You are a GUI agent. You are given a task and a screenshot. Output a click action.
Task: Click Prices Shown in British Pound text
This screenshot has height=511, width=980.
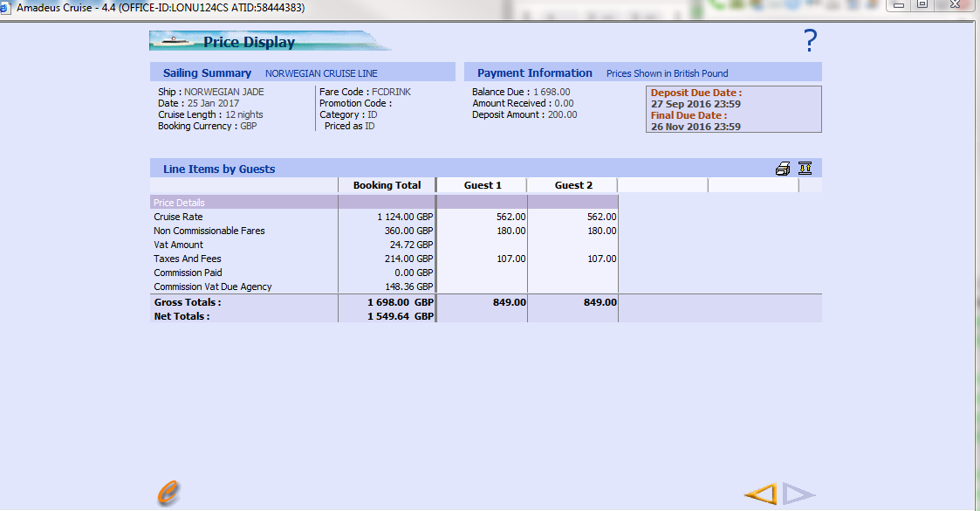667,73
